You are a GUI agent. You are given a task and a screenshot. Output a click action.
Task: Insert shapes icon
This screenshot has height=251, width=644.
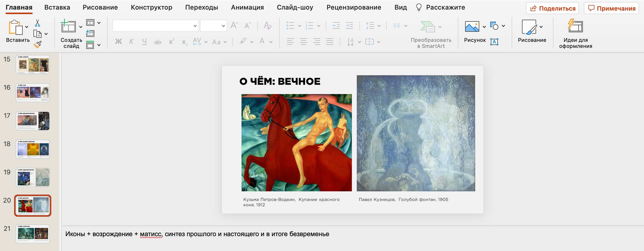pos(494,26)
